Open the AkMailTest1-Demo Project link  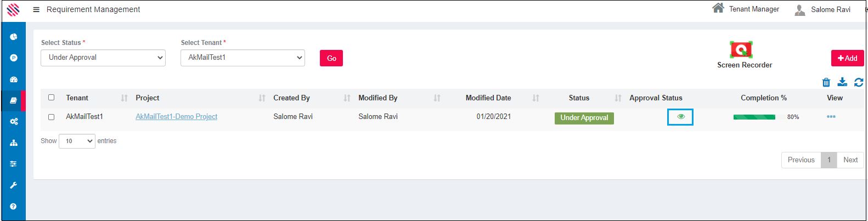(176, 117)
